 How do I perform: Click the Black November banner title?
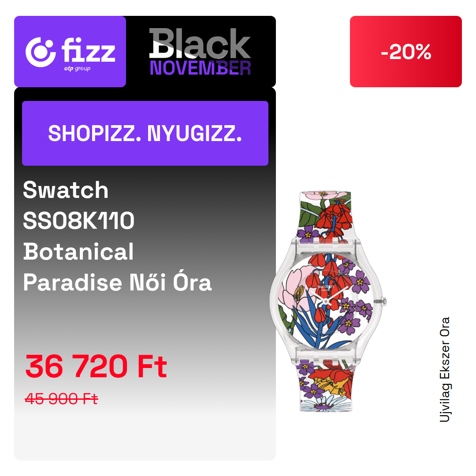click(200, 52)
